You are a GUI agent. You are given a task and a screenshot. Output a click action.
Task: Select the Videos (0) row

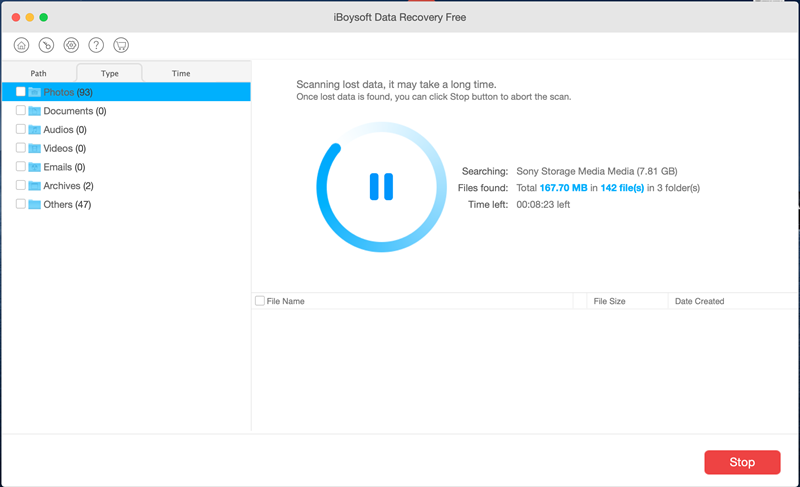click(x=127, y=148)
